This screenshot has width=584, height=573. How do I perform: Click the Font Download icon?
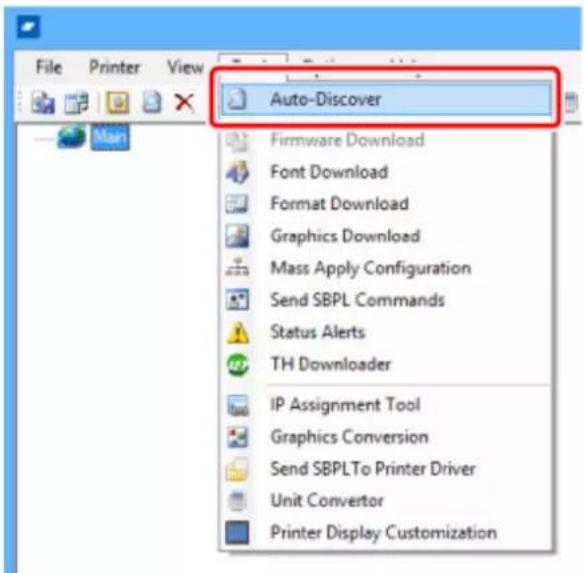click(x=237, y=172)
